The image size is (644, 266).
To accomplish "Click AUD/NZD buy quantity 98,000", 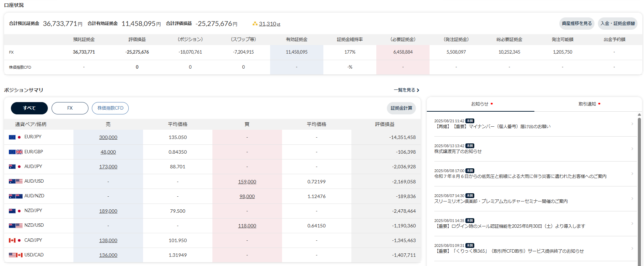I will coord(247,196).
